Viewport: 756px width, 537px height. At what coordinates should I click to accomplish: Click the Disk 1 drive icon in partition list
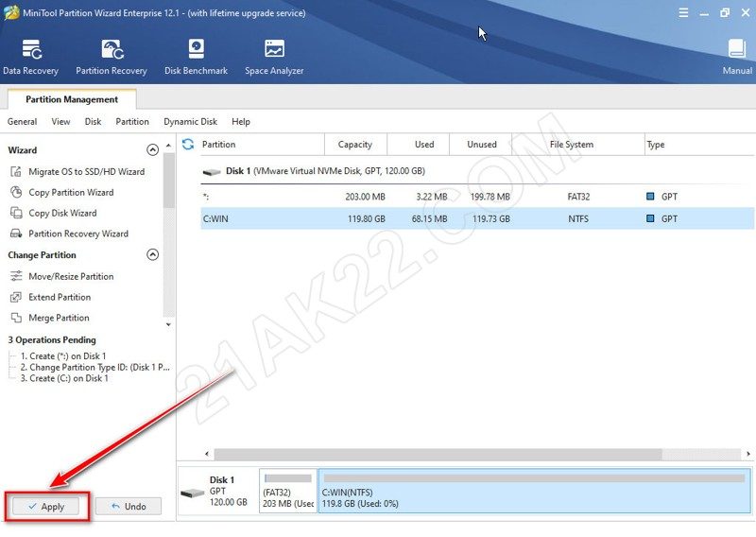click(212, 172)
